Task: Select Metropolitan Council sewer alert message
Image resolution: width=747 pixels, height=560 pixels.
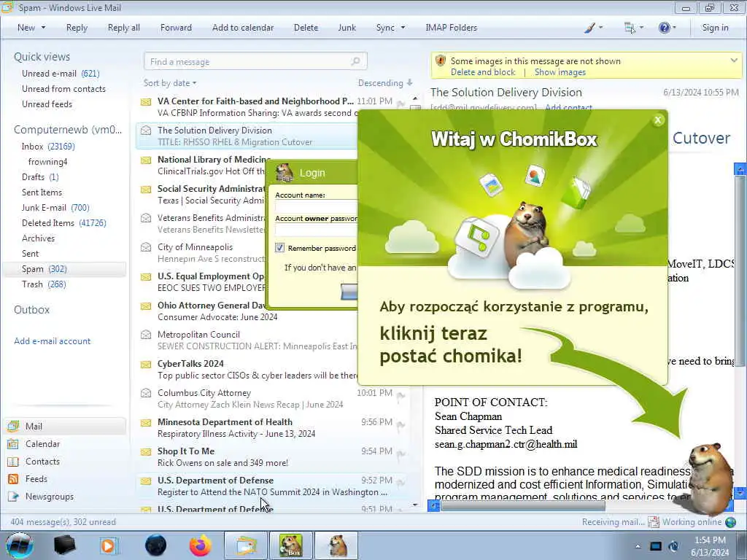Action: [248, 340]
